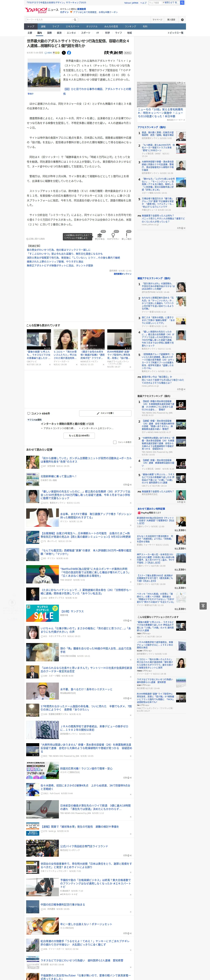Toggle the コメント非表示 checkbox

(115, 442)
